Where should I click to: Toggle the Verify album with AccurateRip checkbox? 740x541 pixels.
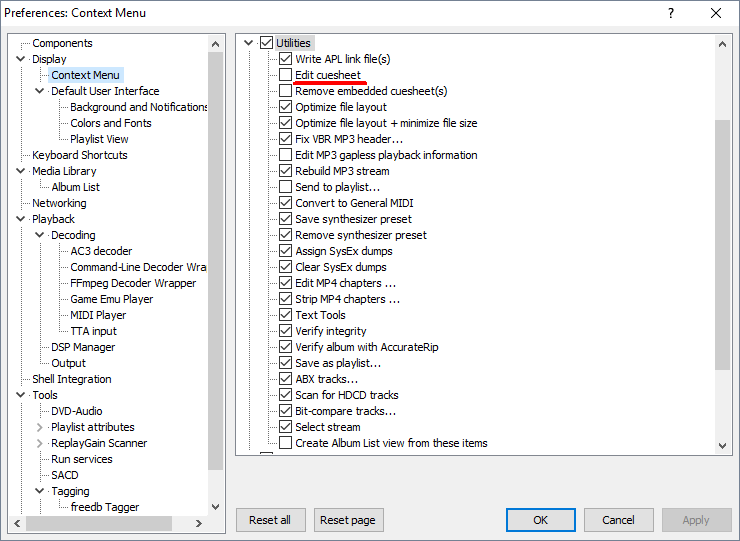coord(286,347)
